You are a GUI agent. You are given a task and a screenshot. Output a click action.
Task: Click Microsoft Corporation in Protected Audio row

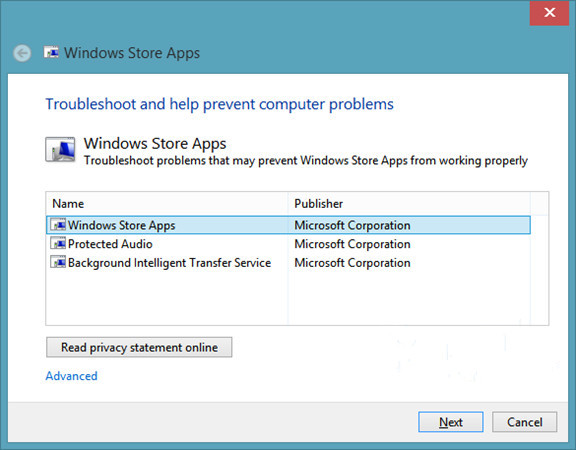tap(352, 244)
